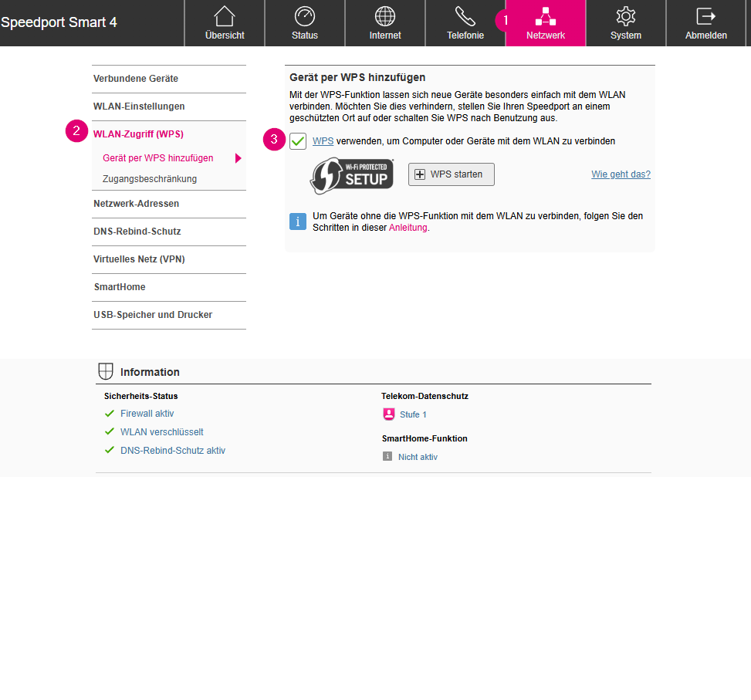Open the Übersicht home icon
Screen dimensions: 751x700
tap(225, 17)
